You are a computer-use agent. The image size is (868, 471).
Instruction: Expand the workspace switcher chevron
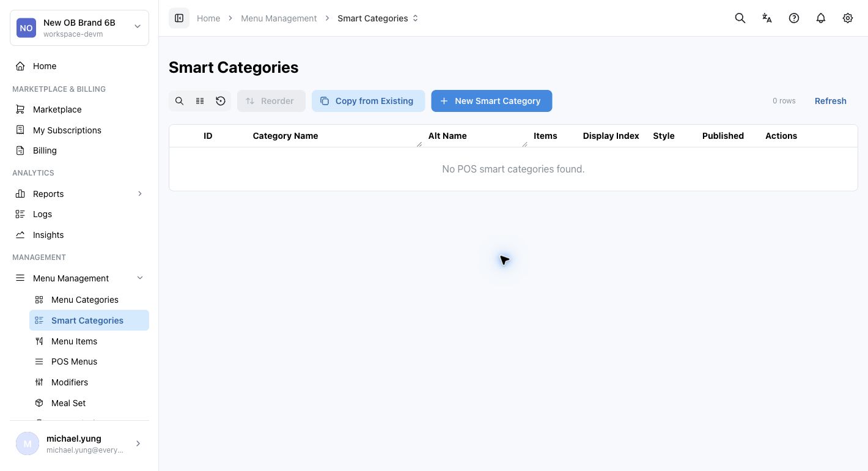tap(138, 26)
